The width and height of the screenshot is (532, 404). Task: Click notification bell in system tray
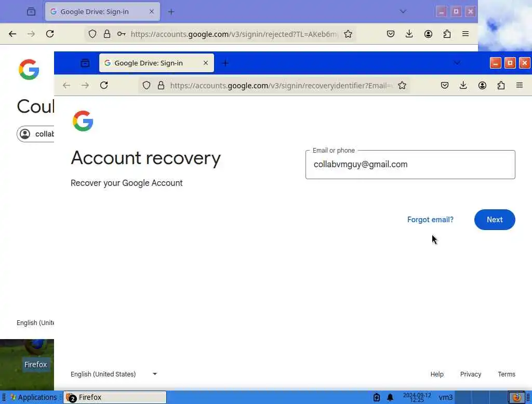[x=390, y=397]
